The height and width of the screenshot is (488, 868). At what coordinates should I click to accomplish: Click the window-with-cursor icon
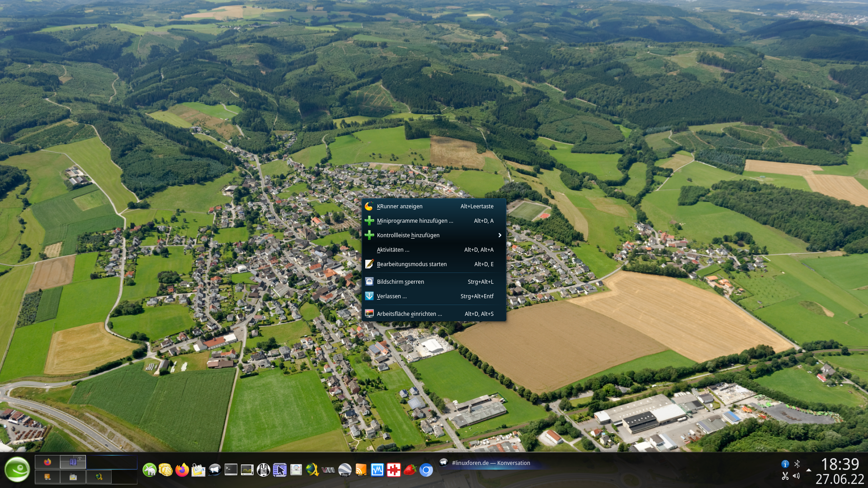(279, 470)
